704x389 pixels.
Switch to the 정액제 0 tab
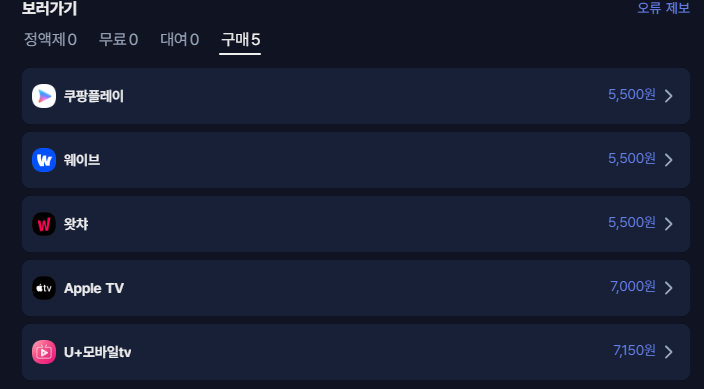50,40
